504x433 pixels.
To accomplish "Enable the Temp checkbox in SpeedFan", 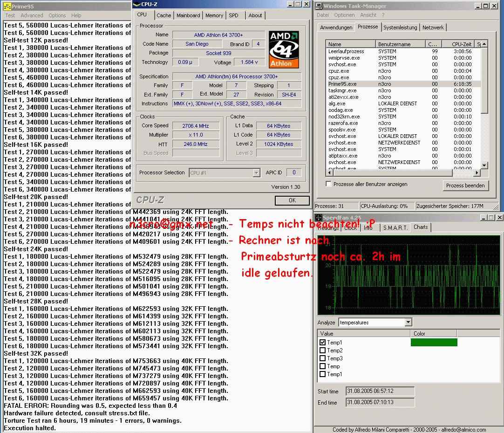I will pos(323,366).
